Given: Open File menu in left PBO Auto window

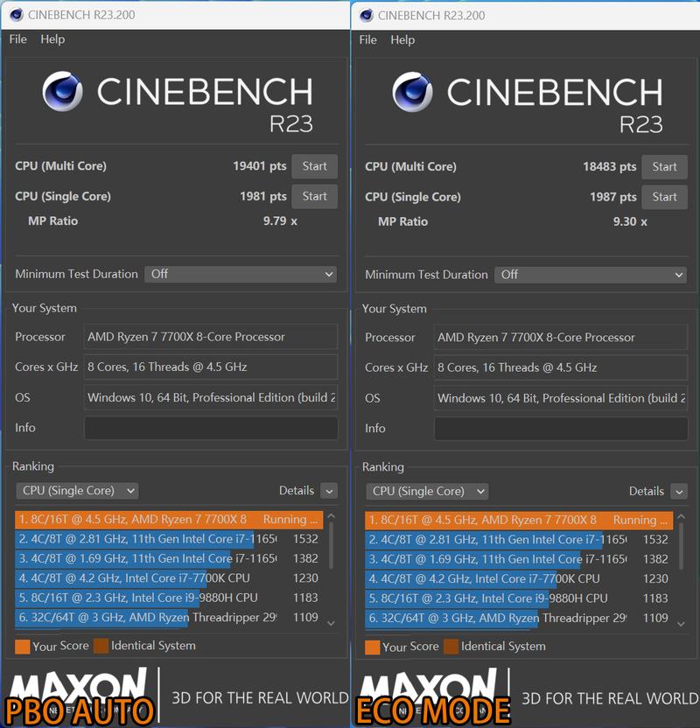Looking at the screenshot, I should (18, 39).
